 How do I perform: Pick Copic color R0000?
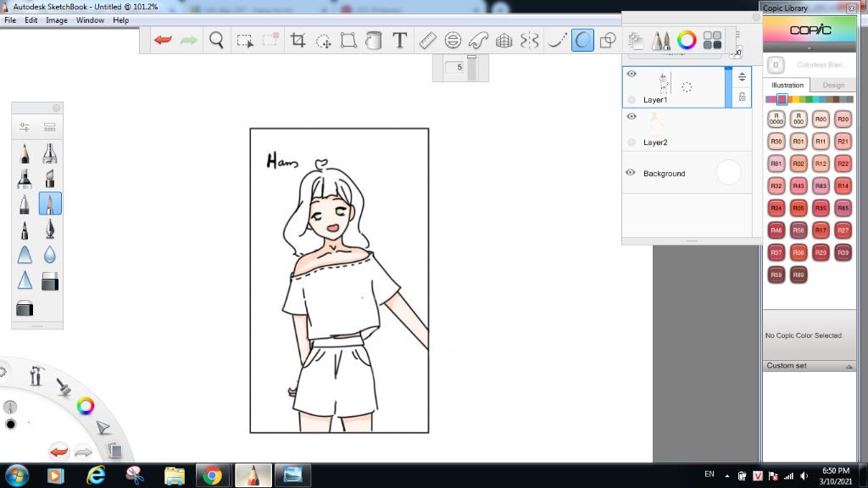[x=776, y=119]
